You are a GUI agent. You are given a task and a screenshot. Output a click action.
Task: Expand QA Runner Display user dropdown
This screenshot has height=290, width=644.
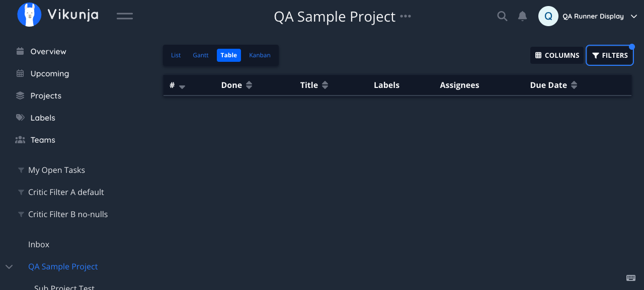pos(634,17)
